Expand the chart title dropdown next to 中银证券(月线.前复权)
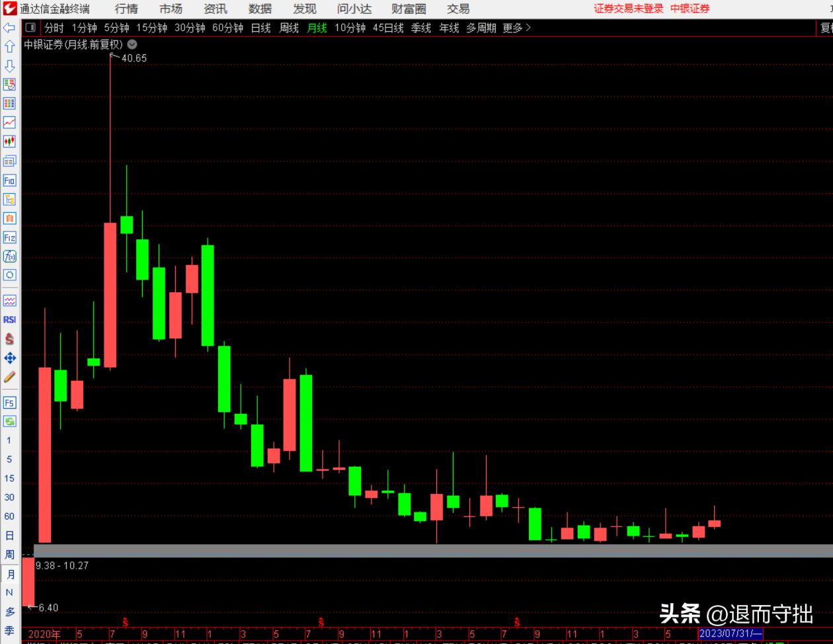 [132, 44]
